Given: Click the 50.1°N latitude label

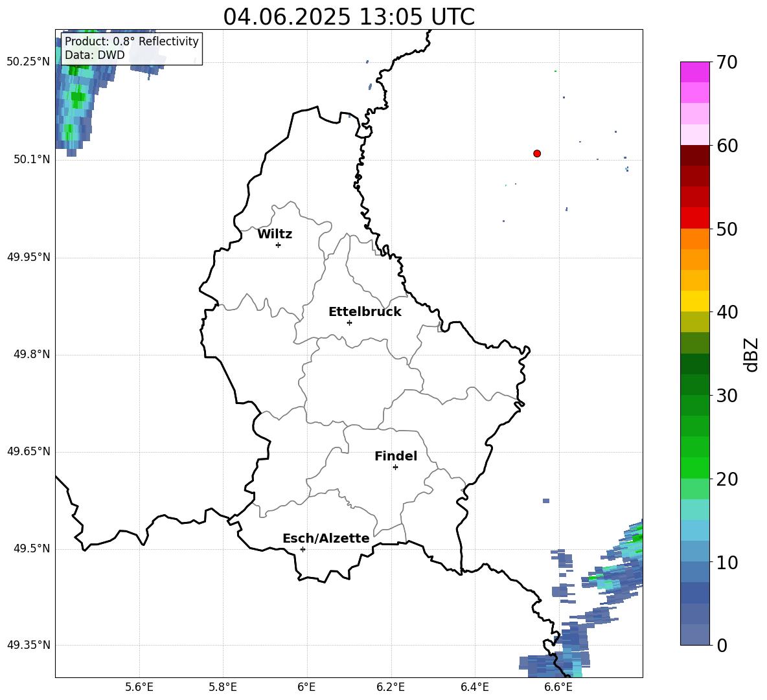Looking at the screenshot, I should coord(32,160).
